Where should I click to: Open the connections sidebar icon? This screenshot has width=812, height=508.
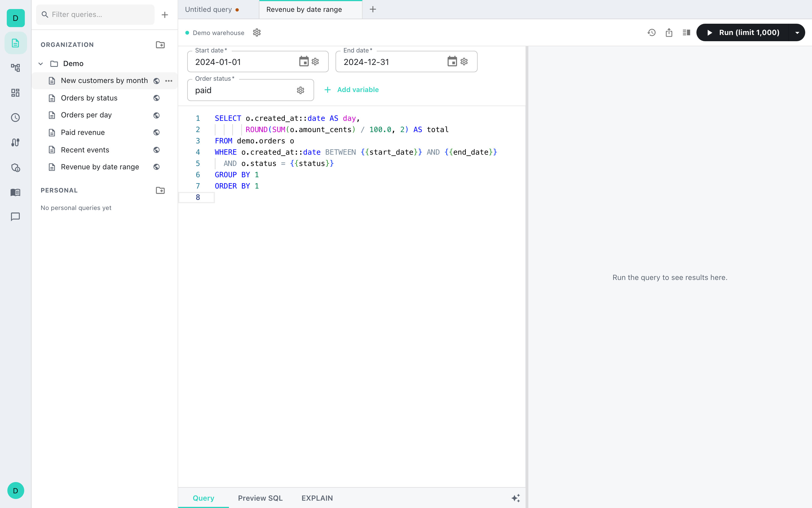tap(16, 143)
